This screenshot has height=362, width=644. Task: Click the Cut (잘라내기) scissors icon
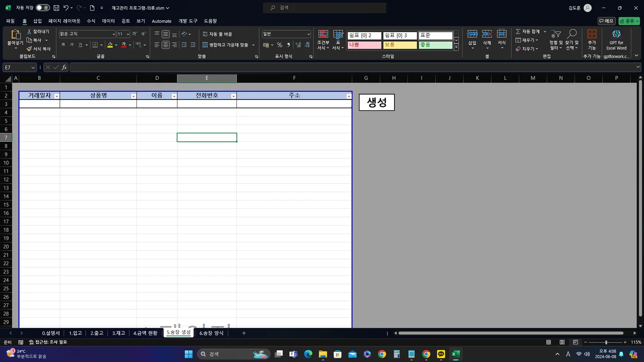(29, 32)
